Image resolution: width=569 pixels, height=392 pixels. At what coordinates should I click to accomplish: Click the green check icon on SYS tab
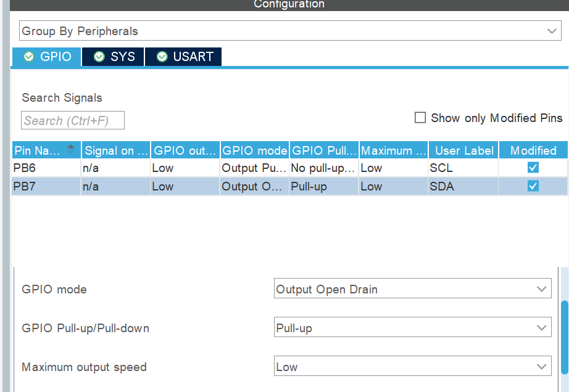coord(99,57)
